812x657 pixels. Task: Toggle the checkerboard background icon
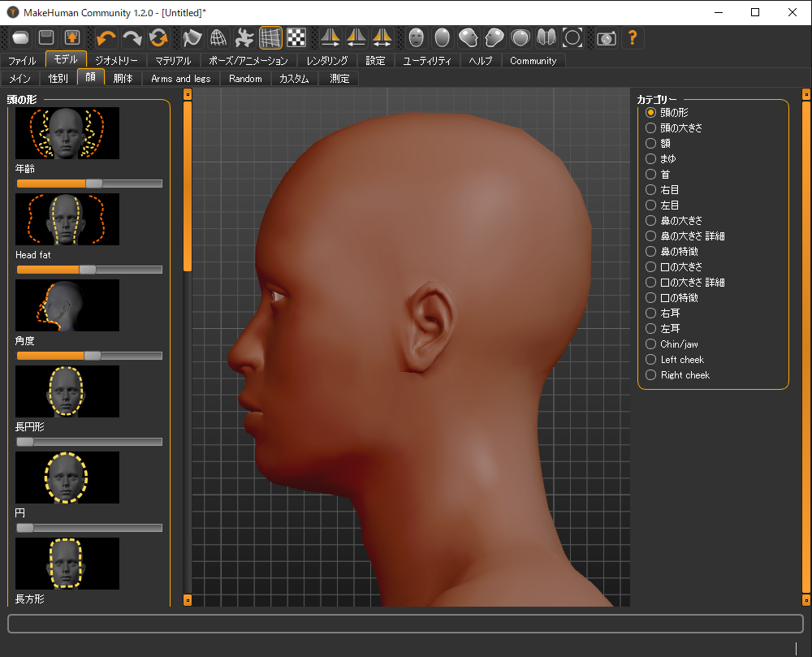(x=296, y=37)
